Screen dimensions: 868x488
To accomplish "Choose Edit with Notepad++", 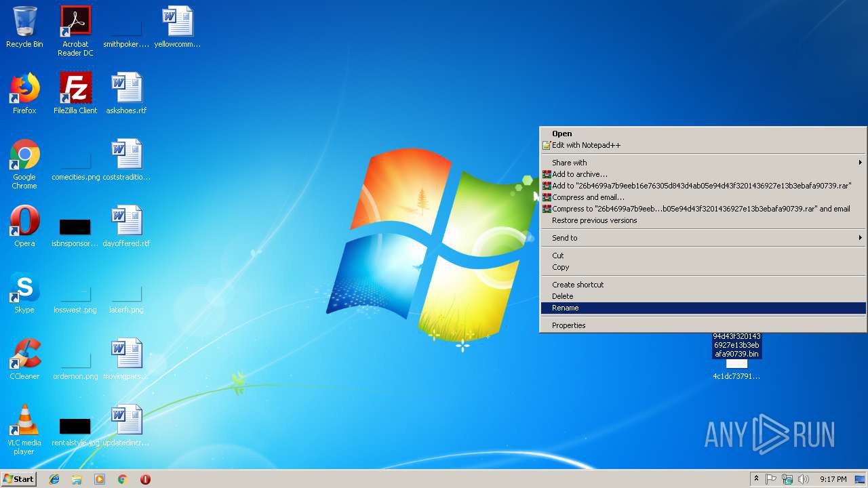I will point(703,145).
